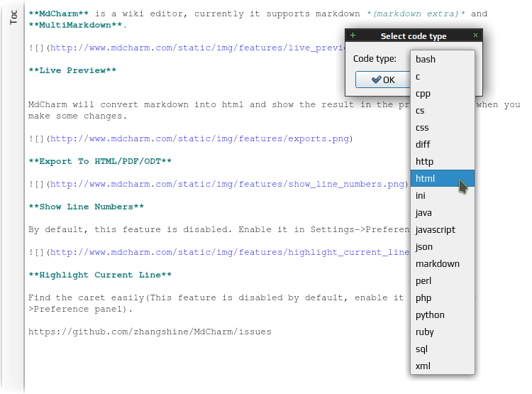
Task: Select ruby from dropdown list
Action: [443, 332]
